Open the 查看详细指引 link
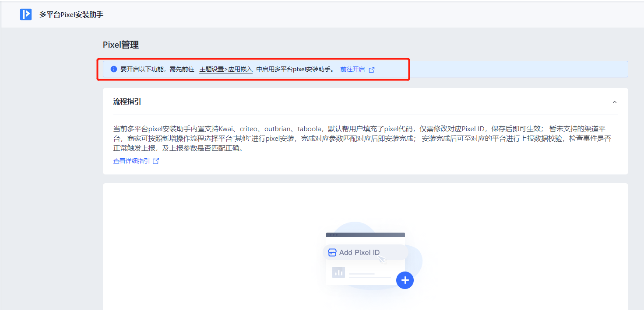This screenshot has height=310, width=644. click(131, 161)
